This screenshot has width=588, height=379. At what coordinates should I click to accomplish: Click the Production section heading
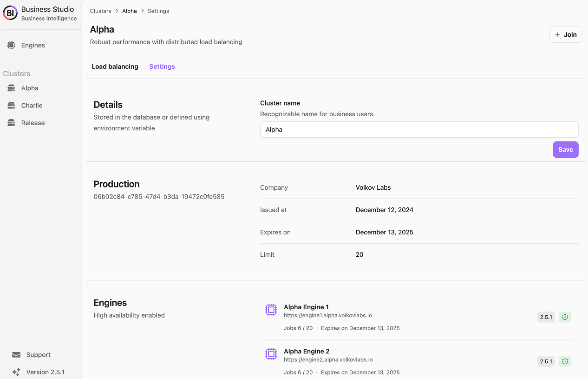click(117, 184)
